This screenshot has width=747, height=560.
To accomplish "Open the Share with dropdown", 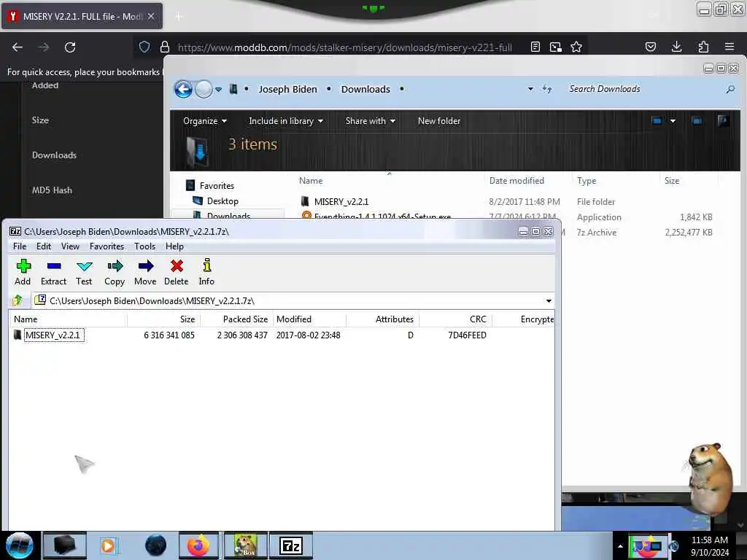I will (370, 121).
